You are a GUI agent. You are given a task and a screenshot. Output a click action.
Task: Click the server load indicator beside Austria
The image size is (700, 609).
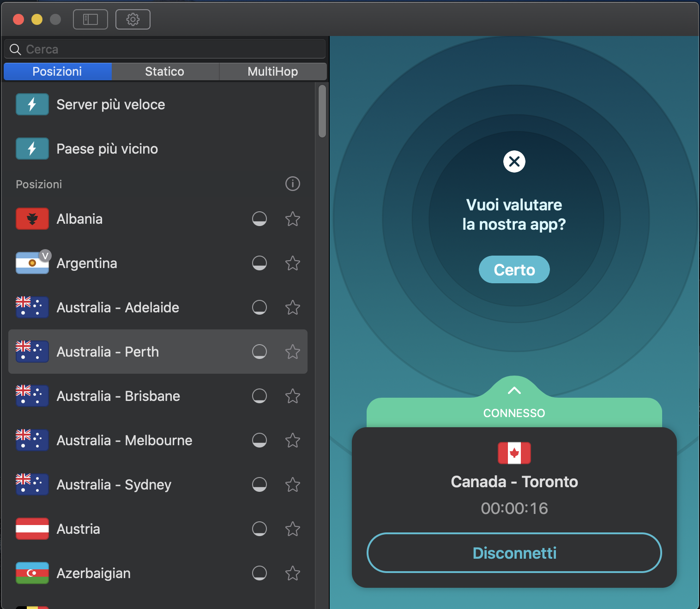click(259, 529)
